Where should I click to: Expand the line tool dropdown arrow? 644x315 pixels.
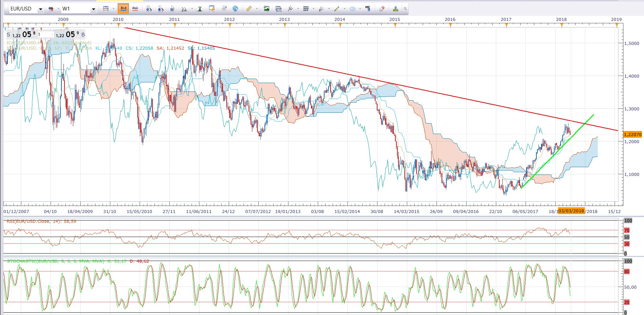344,9
